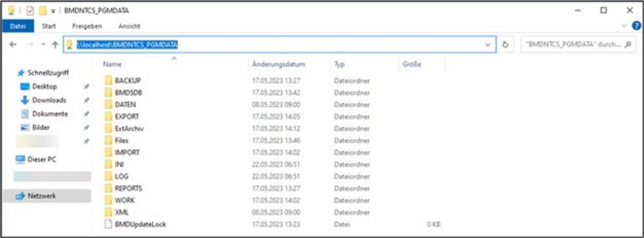Click the search magnifier icon
Image resolution: width=644 pixels, height=238 pixels.
(x=627, y=45)
